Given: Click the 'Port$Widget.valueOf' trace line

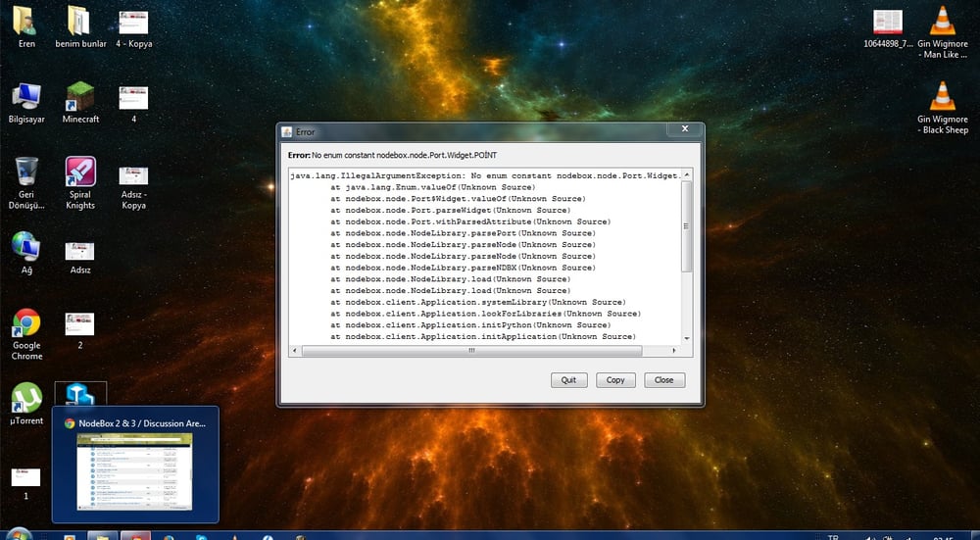Looking at the screenshot, I should (x=458, y=199).
